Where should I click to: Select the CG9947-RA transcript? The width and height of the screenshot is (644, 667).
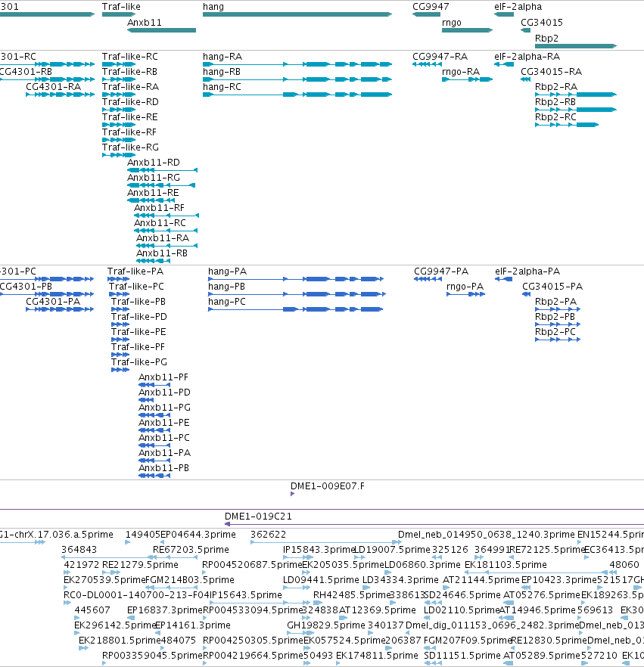click(427, 64)
